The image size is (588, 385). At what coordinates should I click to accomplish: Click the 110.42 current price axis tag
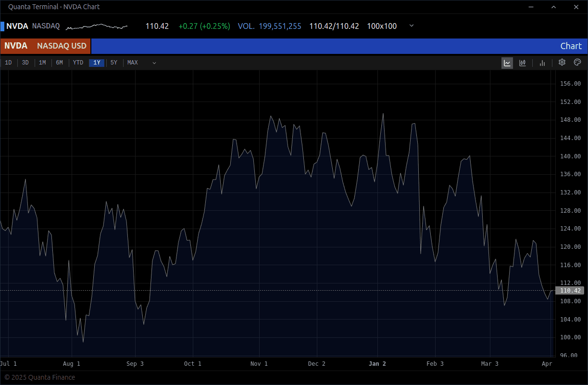coord(570,291)
